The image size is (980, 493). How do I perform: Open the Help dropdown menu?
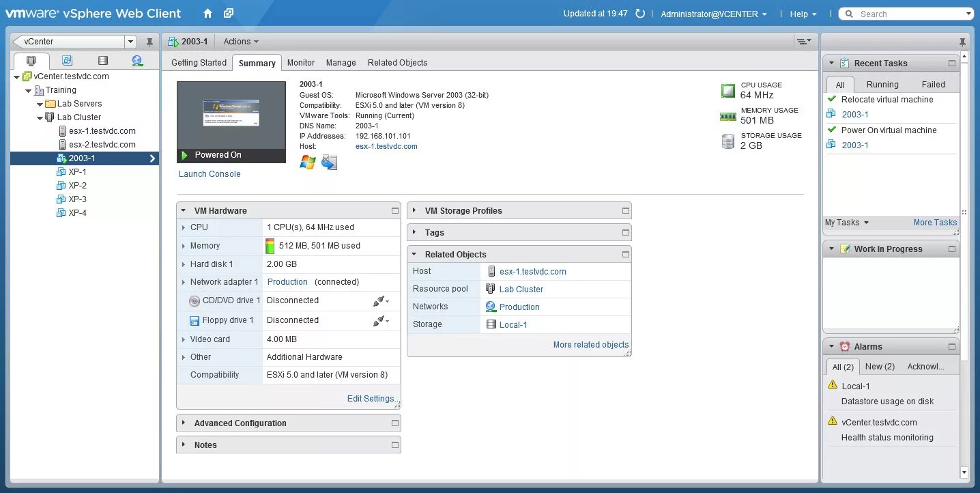point(803,14)
